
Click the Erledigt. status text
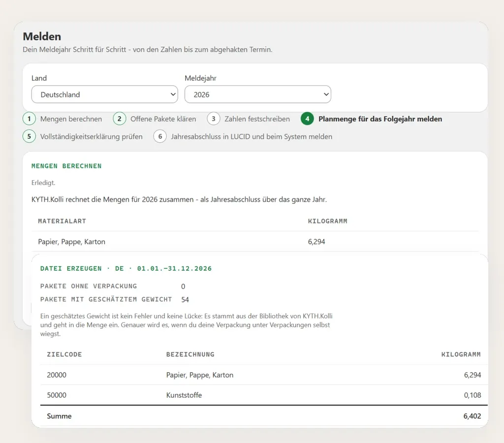click(x=43, y=183)
